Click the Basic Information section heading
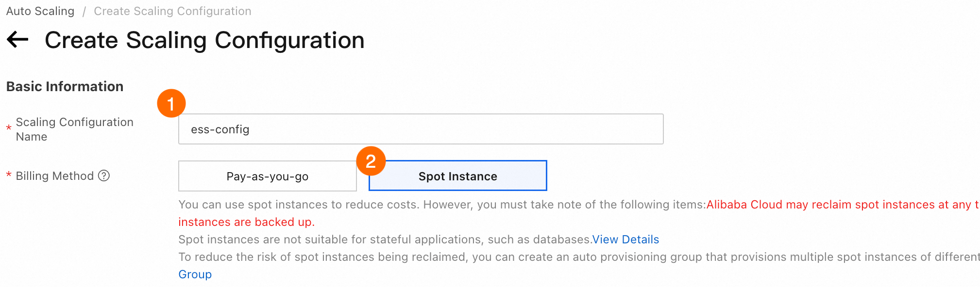This screenshot has width=980, height=287. (65, 86)
